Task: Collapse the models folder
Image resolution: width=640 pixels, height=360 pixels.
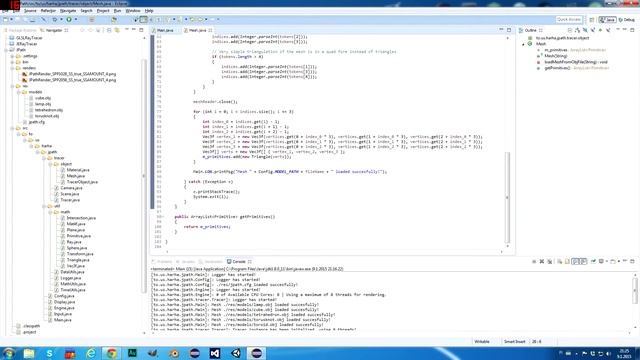Action: click(x=18, y=92)
